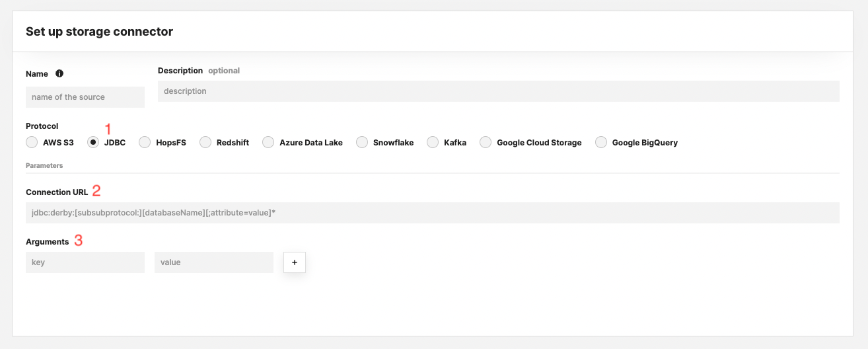The width and height of the screenshot is (868, 349).
Task: Focus the argument value field
Action: click(x=214, y=262)
